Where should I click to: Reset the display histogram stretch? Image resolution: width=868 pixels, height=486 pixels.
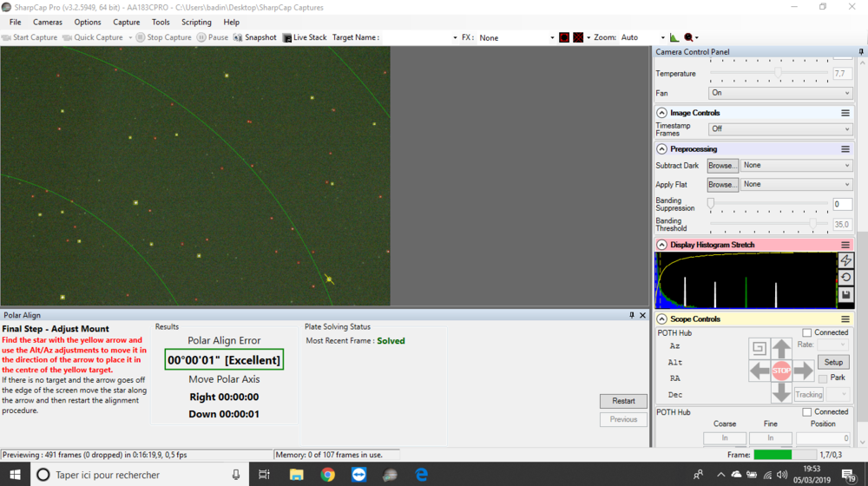tap(845, 278)
